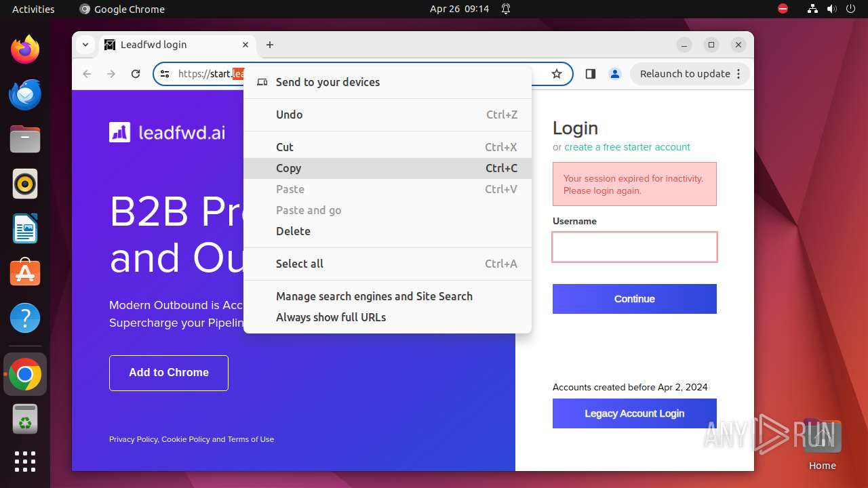Open the Home folder desktop icon
Screen dimensions: 868x488
coord(822,444)
